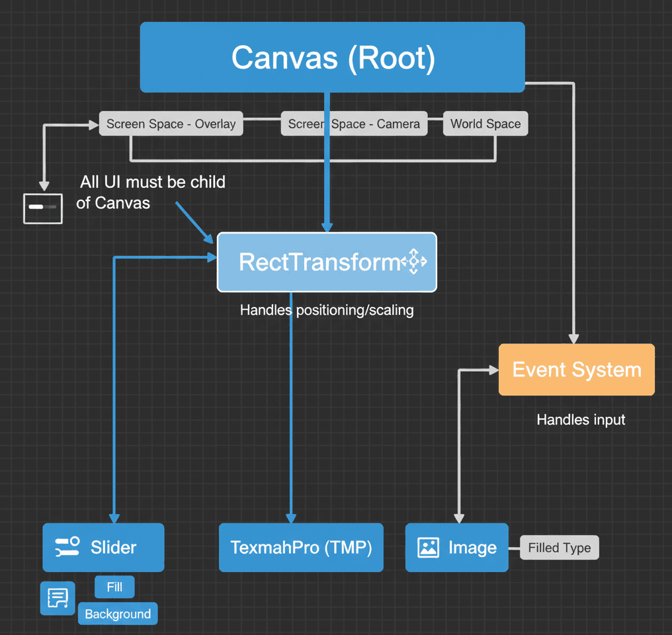Select the Fill child tag

[114, 587]
